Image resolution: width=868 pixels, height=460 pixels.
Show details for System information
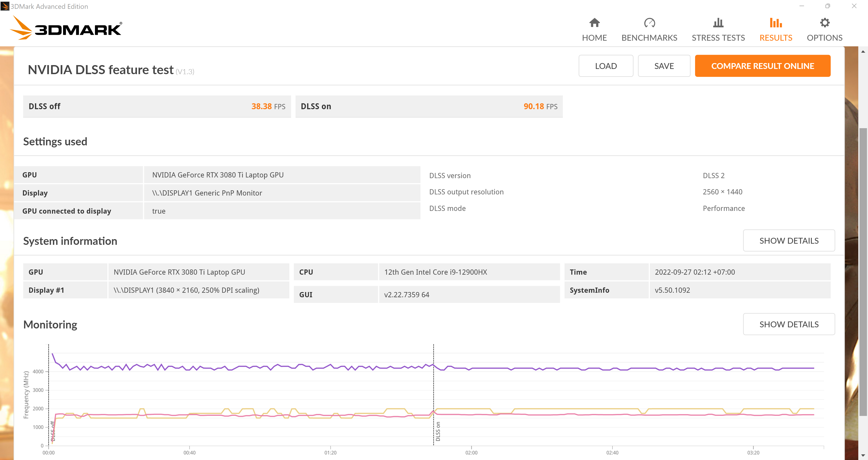[789, 241]
